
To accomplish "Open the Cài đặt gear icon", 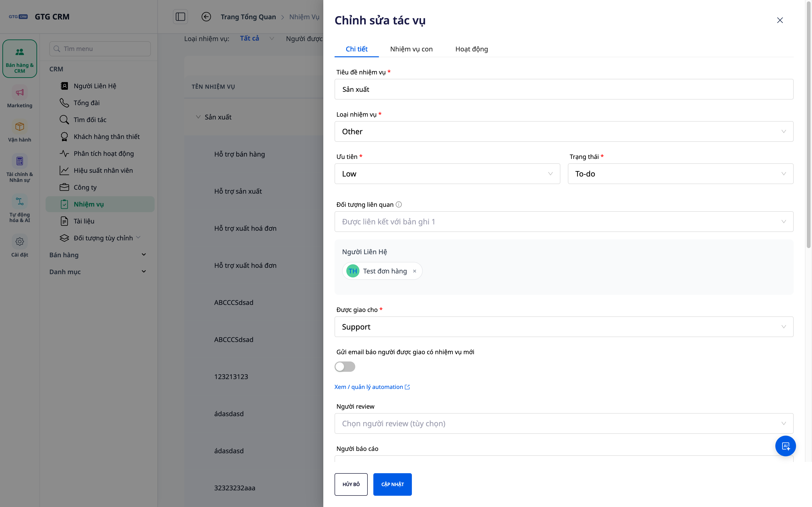I will coord(20,242).
